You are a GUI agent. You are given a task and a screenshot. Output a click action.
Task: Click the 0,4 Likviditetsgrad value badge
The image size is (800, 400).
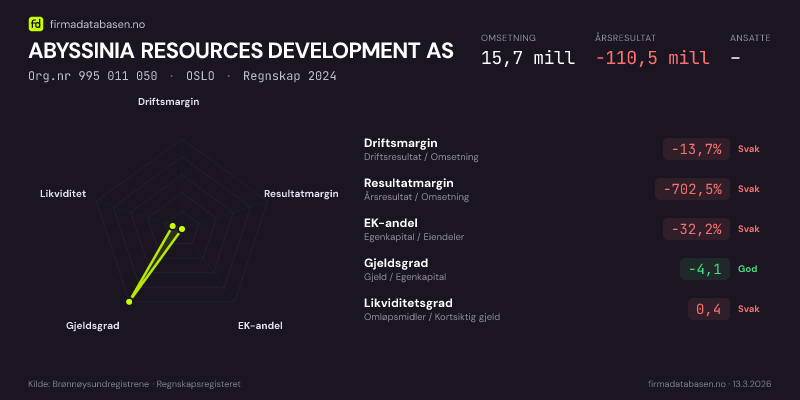[708, 309]
